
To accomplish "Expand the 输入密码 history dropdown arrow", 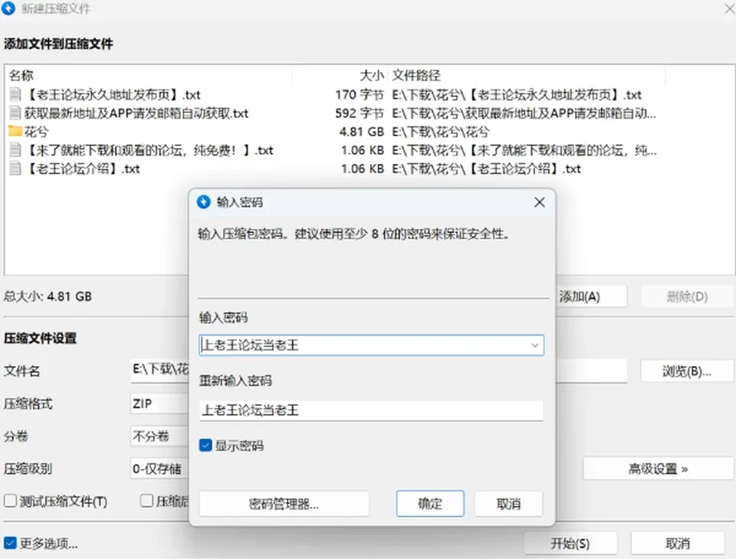I will coord(534,345).
